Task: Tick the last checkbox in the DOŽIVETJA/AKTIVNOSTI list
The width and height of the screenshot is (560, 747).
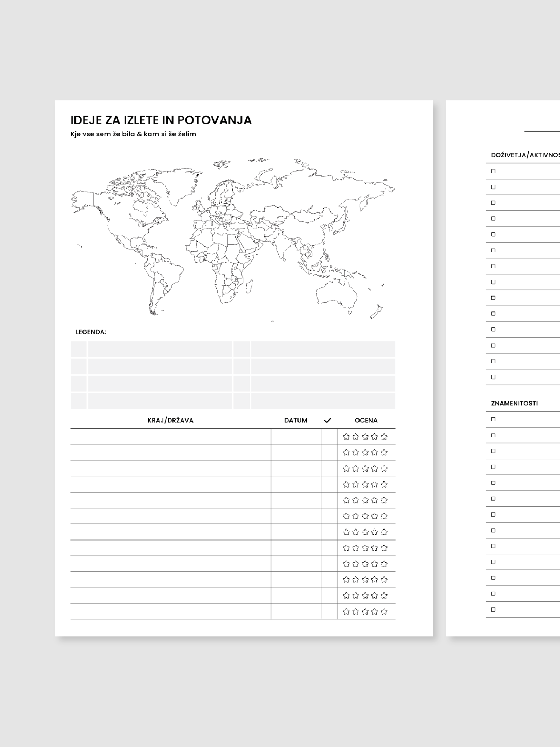Action: [x=493, y=377]
